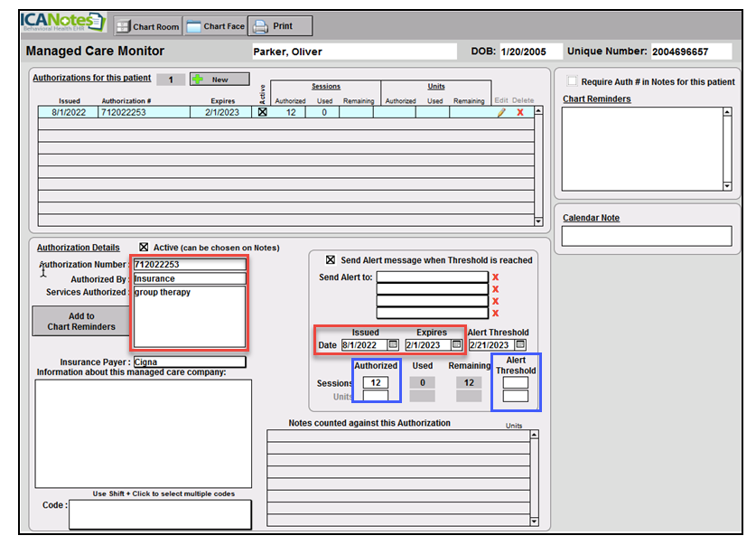Switch to the Chart Face view
The height and width of the screenshot is (545, 756).
click(215, 26)
